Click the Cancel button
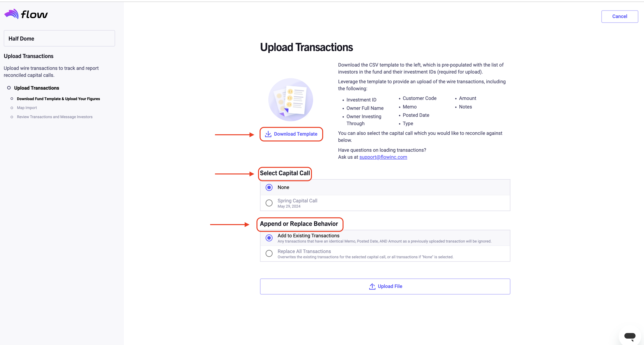The height and width of the screenshot is (345, 644). click(620, 16)
